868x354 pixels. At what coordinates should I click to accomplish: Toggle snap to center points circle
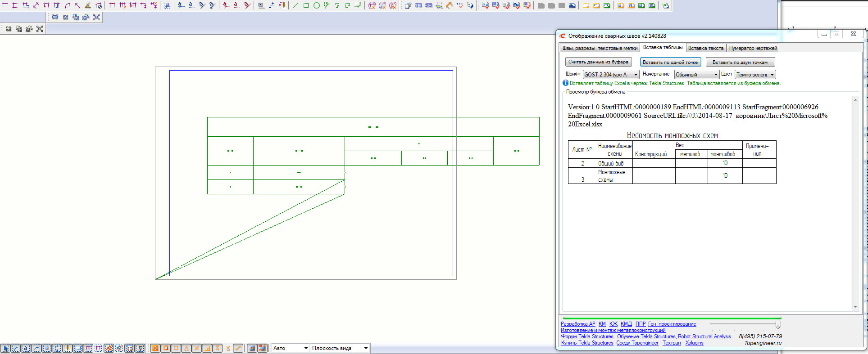[176, 348]
